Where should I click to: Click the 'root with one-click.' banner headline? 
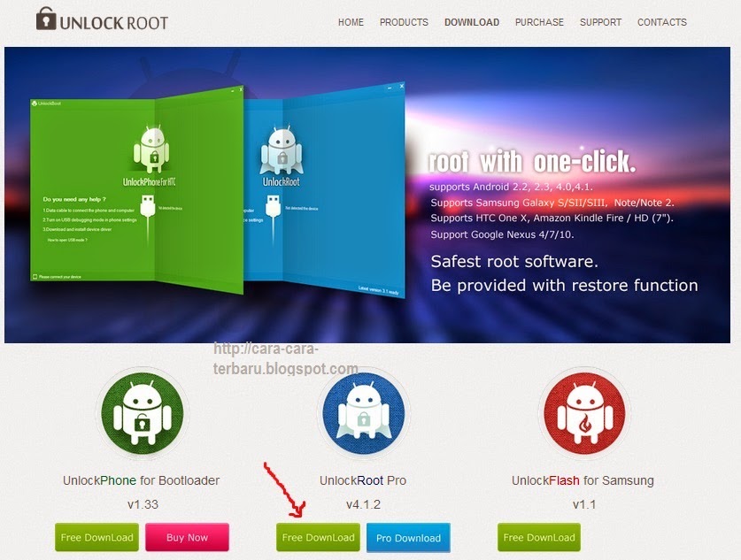pyautogui.click(x=532, y=162)
